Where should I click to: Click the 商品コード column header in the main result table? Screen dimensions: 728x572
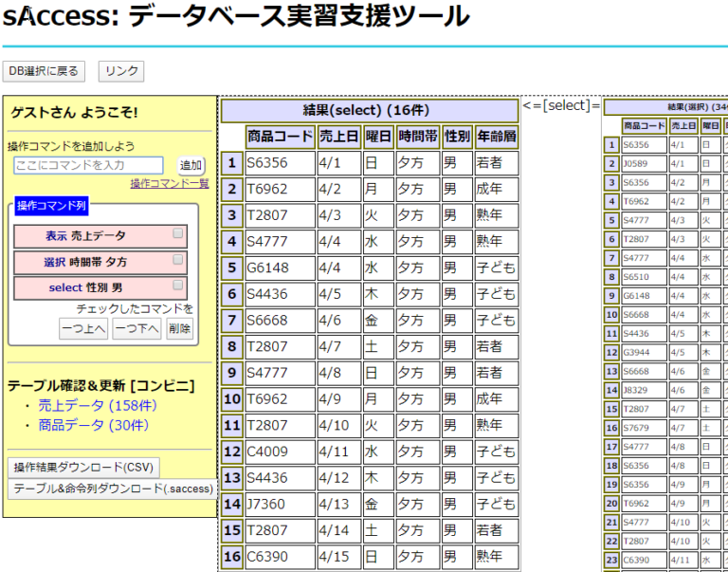click(280, 137)
